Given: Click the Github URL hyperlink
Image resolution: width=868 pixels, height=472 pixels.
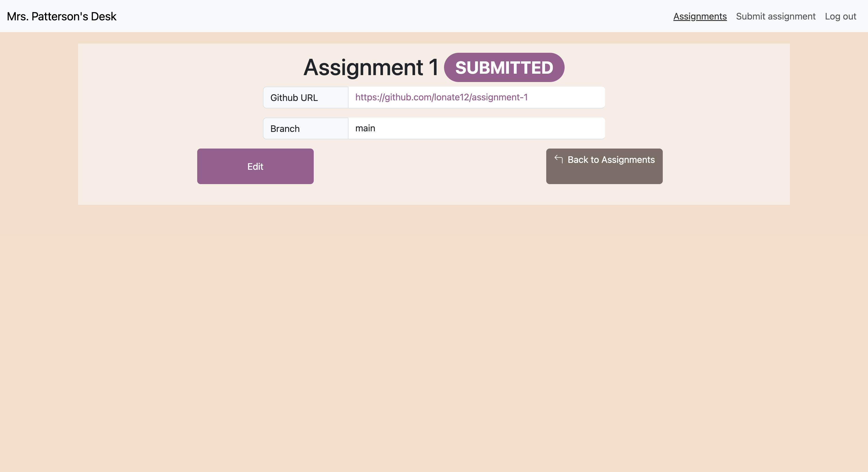Looking at the screenshot, I should [442, 97].
